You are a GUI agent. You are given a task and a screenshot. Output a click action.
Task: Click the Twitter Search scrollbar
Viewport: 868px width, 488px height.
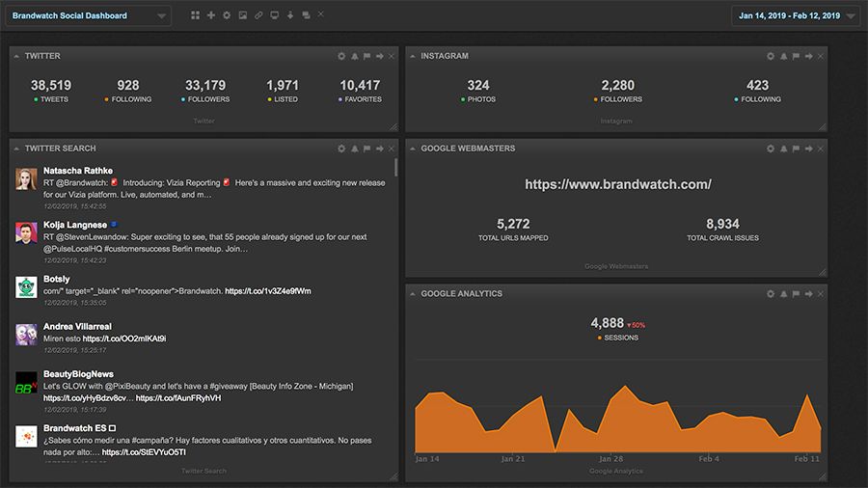click(x=395, y=169)
